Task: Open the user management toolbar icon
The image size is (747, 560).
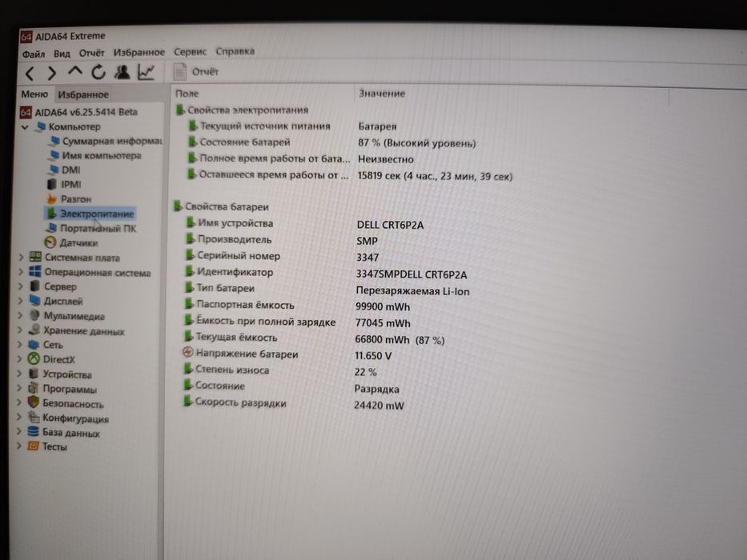Action: [x=122, y=72]
